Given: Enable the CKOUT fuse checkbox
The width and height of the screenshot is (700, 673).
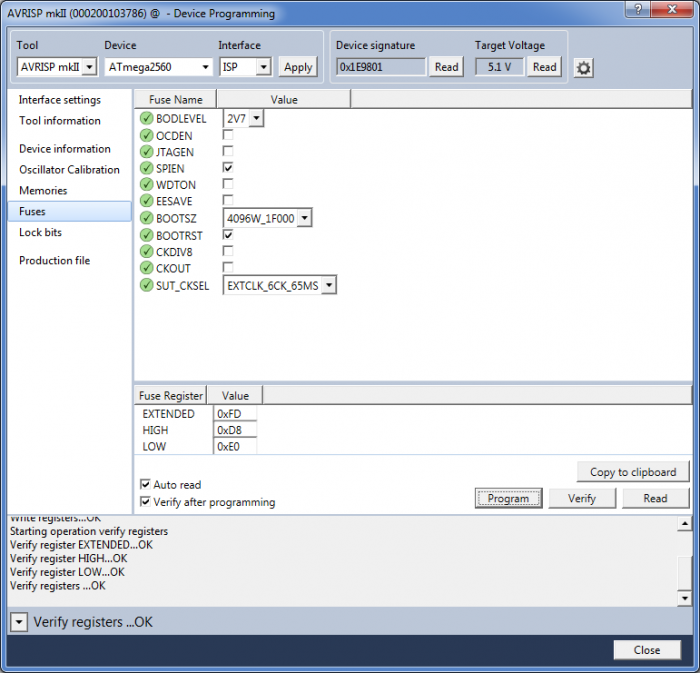Looking at the screenshot, I should click(x=228, y=267).
